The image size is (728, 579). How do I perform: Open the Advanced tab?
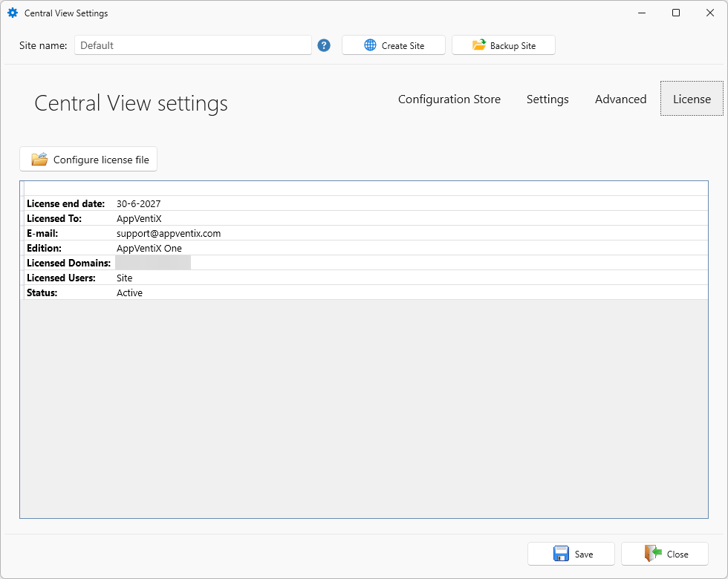point(620,99)
